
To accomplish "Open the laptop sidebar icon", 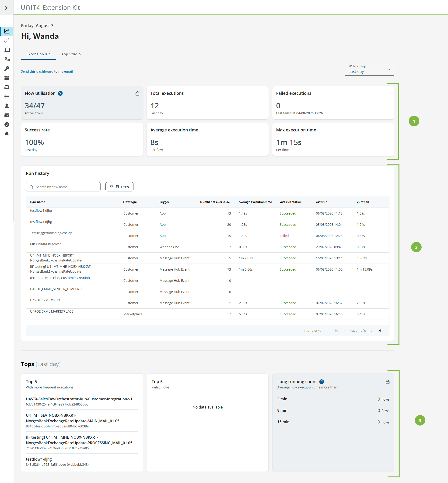I will click(x=7, y=50).
